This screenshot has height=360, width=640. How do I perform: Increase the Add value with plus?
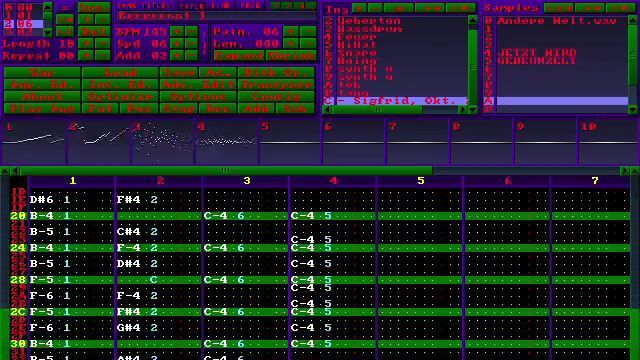point(177,55)
